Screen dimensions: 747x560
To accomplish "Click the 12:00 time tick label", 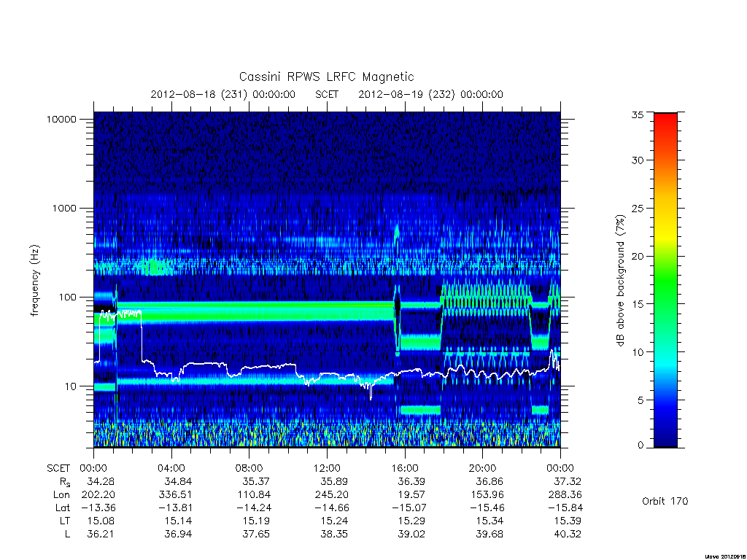I will point(327,469).
